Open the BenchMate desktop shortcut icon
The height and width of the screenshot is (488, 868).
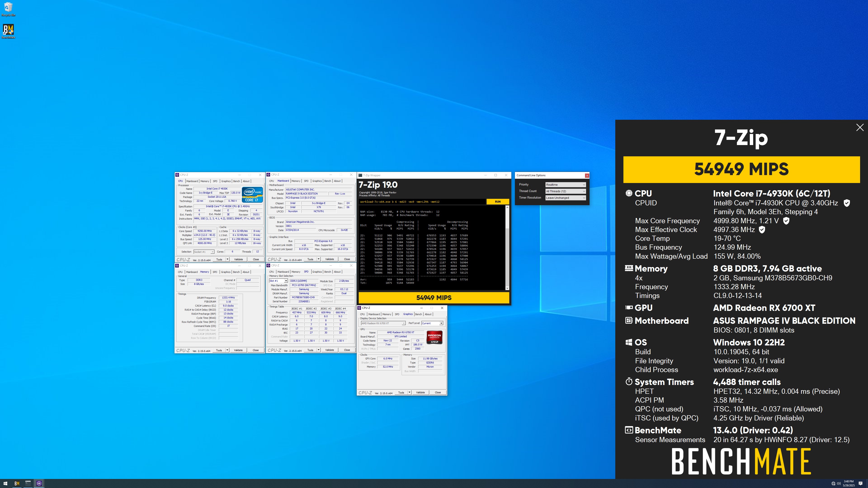8,31
